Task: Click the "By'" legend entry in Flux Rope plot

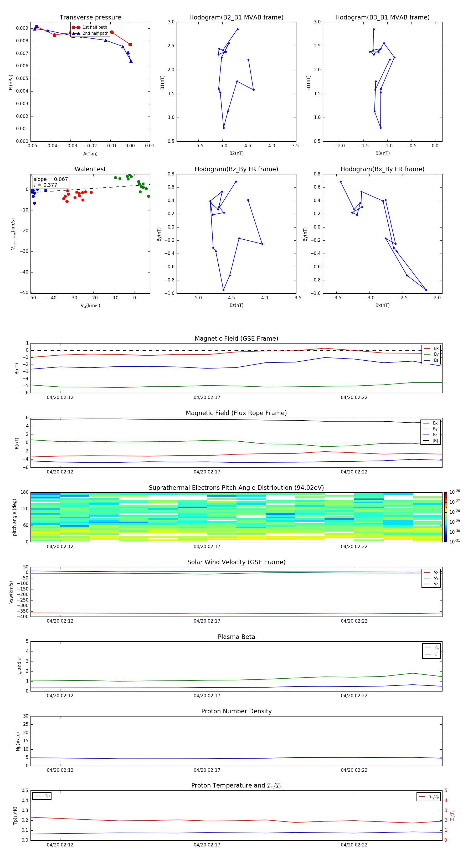Action: pyautogui.click(x=431, y=429)
